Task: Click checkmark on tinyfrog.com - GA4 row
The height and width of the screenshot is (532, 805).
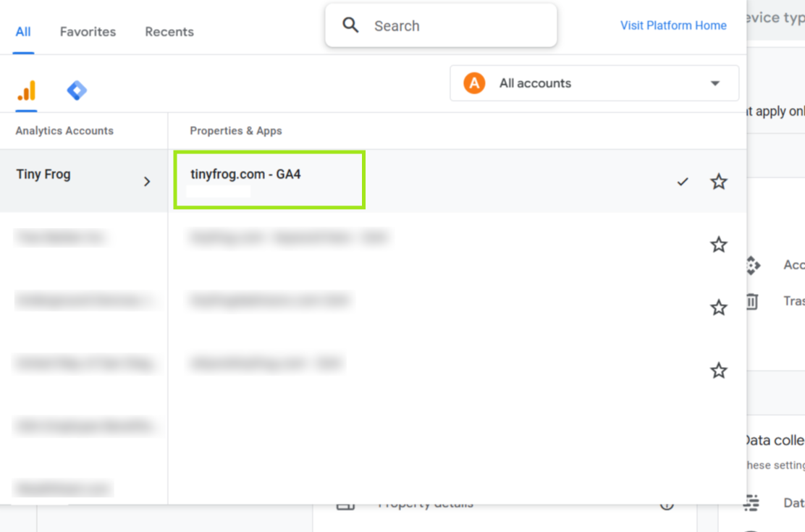Action: point(683,182)
